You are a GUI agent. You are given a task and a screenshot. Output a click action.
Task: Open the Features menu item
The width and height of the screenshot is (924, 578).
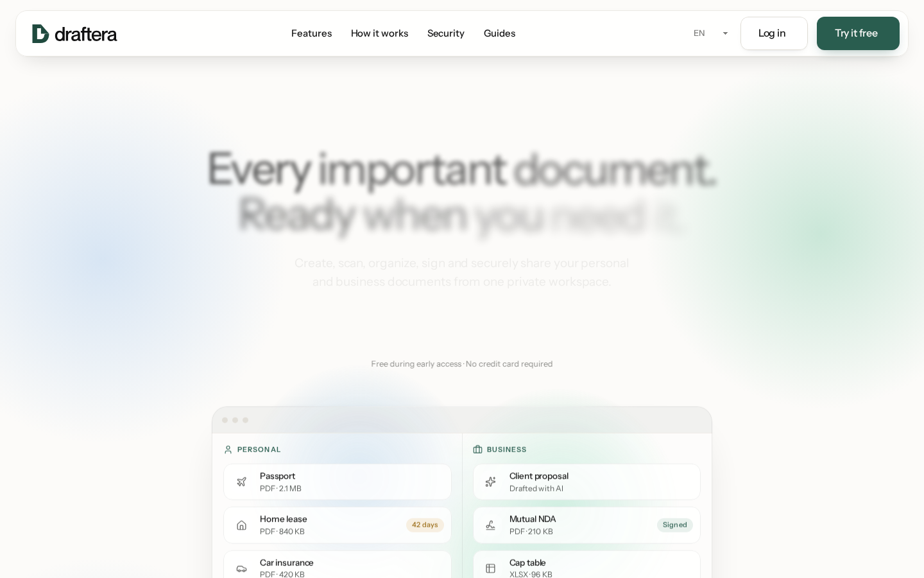311,33
